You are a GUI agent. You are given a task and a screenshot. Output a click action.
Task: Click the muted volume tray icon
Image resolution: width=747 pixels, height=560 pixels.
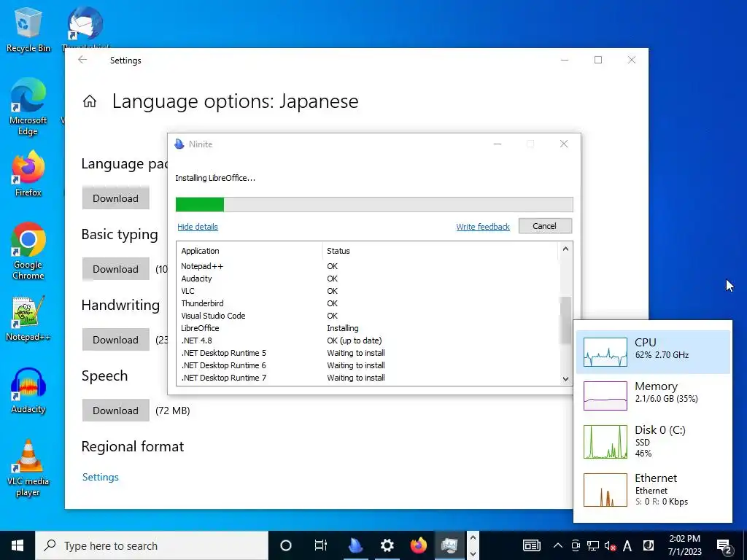(x=611, y=545)
